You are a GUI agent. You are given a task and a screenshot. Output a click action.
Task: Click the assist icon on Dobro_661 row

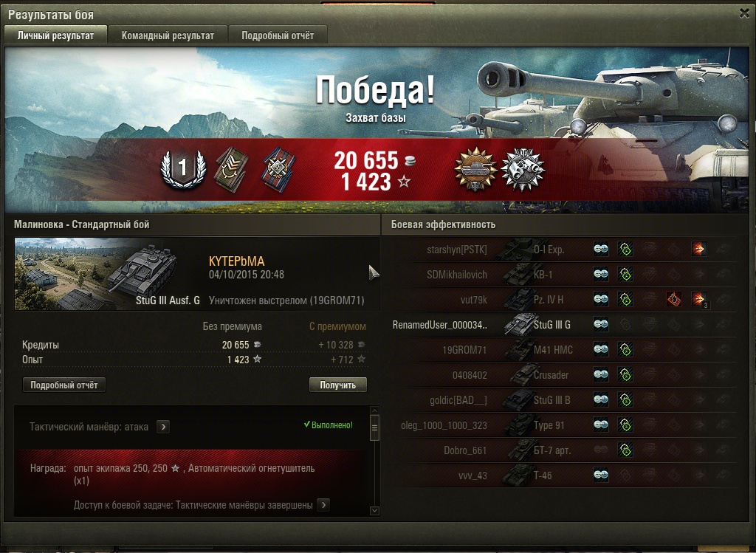pyautogui.click(x=625, y=450)
